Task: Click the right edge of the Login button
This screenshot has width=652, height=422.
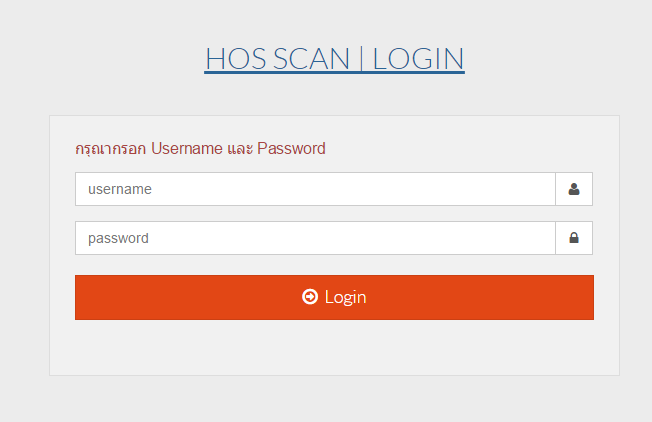Action: coord(587,297)
